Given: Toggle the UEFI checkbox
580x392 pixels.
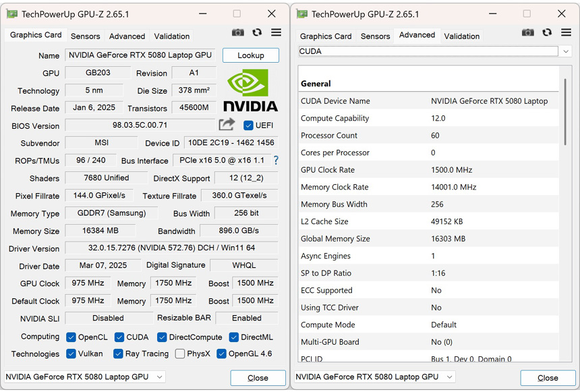Looking at the screenshot, I should pos(248,125).
